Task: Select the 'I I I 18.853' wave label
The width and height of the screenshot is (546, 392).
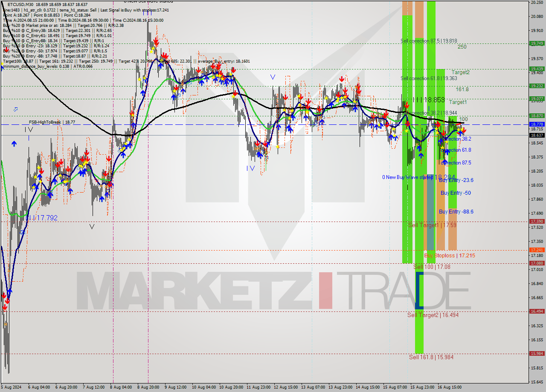Action: tap(429, 99)
